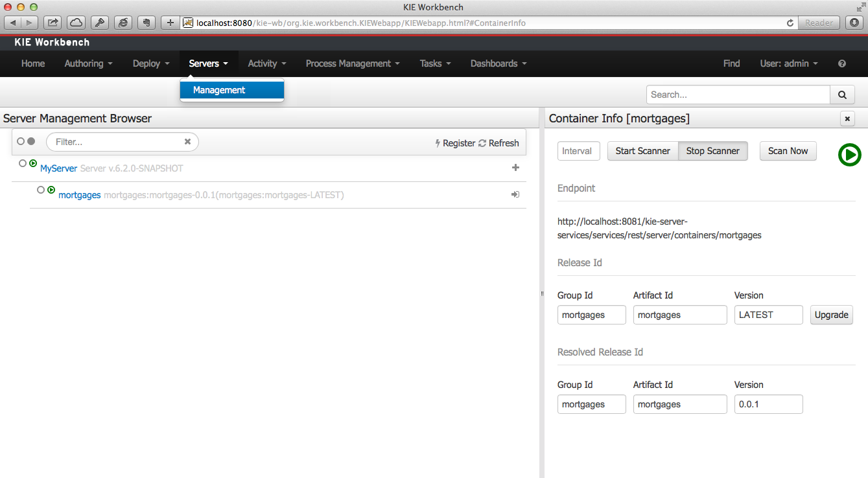The height and width of the screenshot is (478, 868).
Task: Close the Container Info panel
Action: (x=847, y=119)
